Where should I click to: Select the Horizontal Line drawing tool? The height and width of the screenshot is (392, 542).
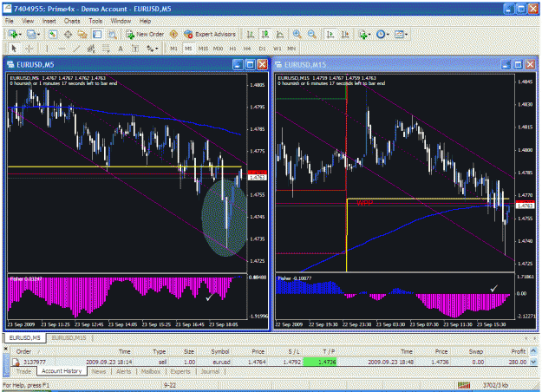click(62, 49)
